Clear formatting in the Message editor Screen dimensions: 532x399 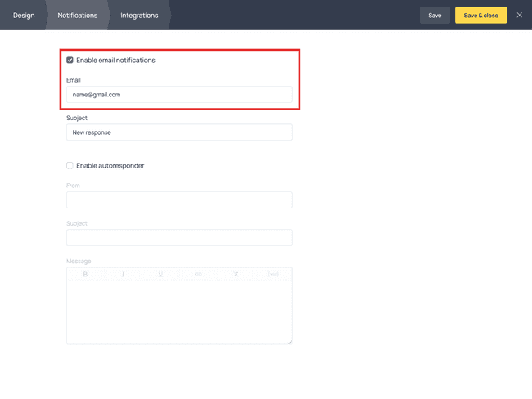(236, 274)
